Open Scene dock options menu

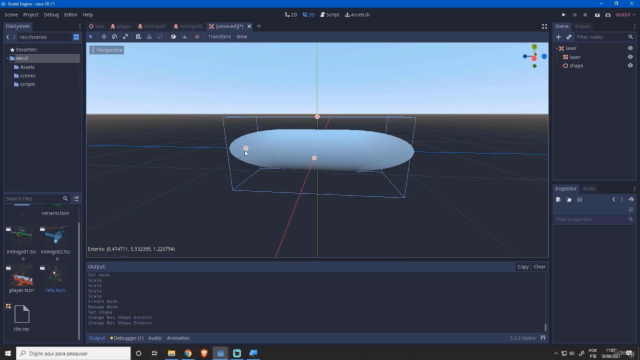pos(634,26)
